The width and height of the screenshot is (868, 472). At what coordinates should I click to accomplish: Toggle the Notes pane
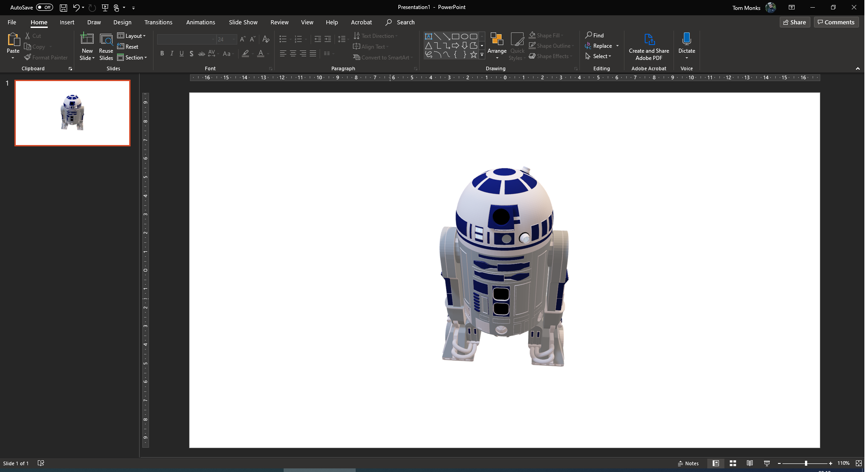(688, 463)
